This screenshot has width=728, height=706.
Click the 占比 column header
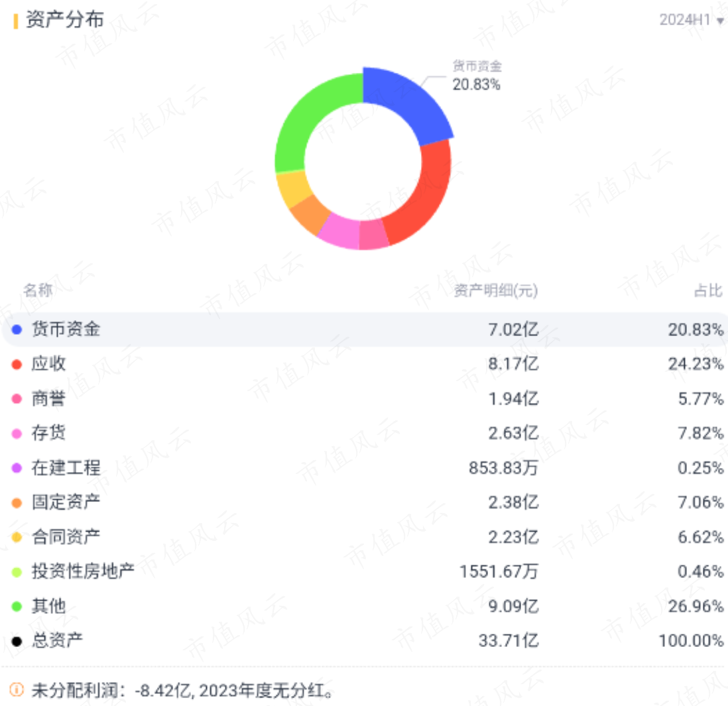(709, 290)
